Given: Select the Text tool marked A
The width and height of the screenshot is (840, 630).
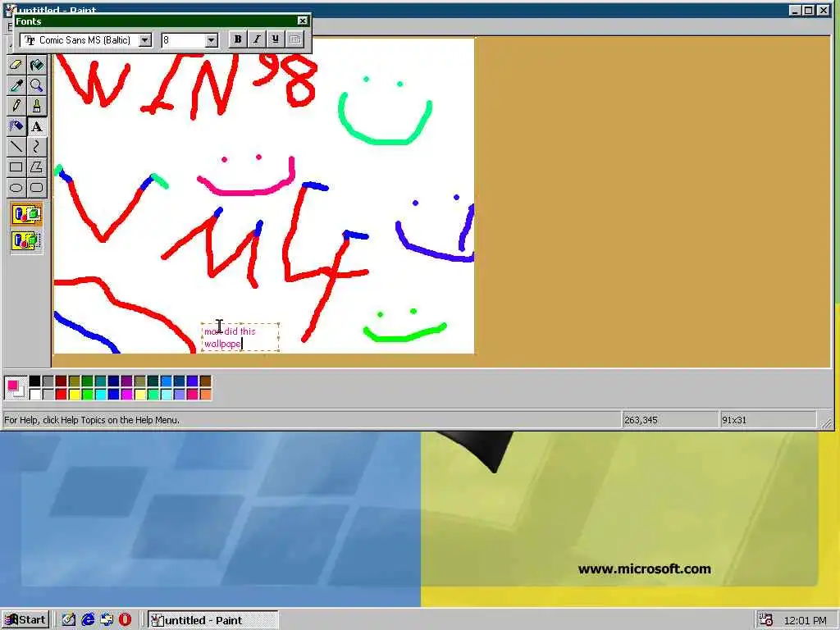Looking at the screenshot, I should pos(37,126).
